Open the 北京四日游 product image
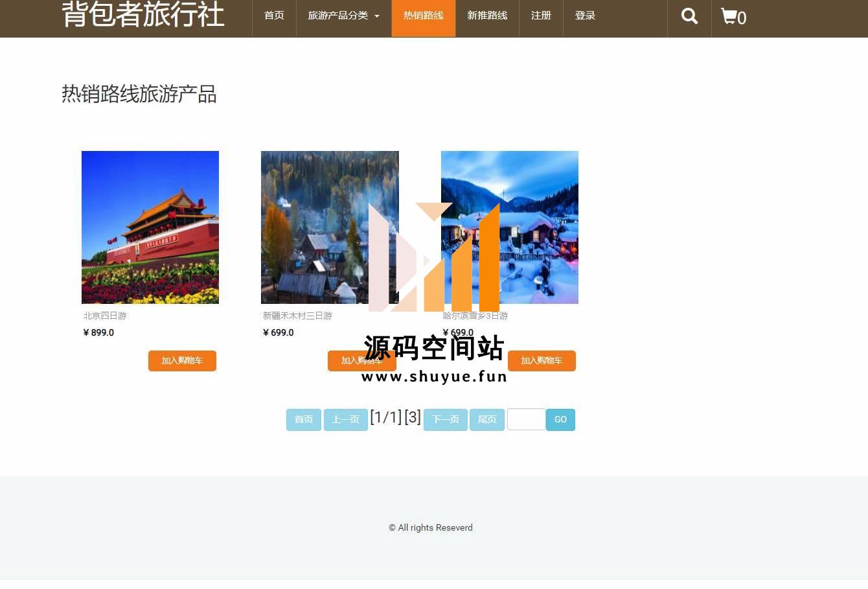 150,227
